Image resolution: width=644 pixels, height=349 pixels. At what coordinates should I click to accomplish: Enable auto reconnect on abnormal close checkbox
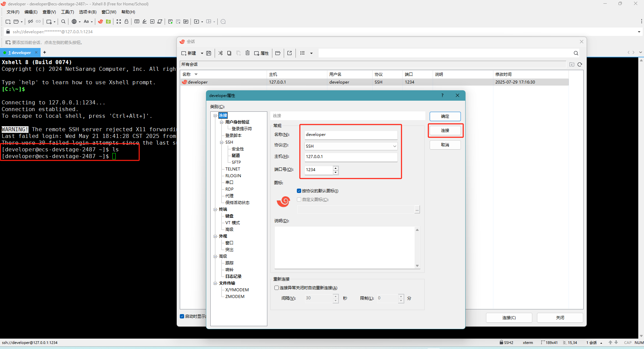point(277,288)
